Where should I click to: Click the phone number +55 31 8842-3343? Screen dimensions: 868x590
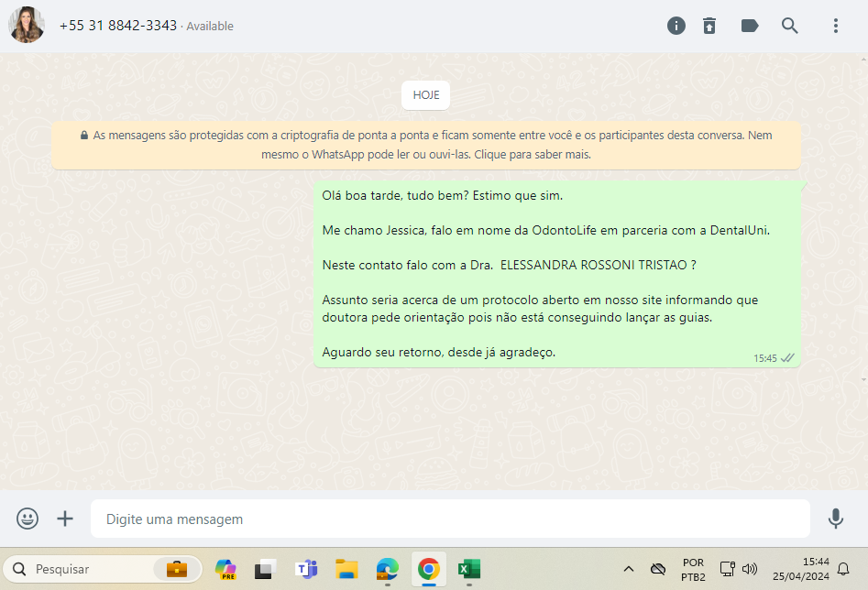click(x=118, y=26)
